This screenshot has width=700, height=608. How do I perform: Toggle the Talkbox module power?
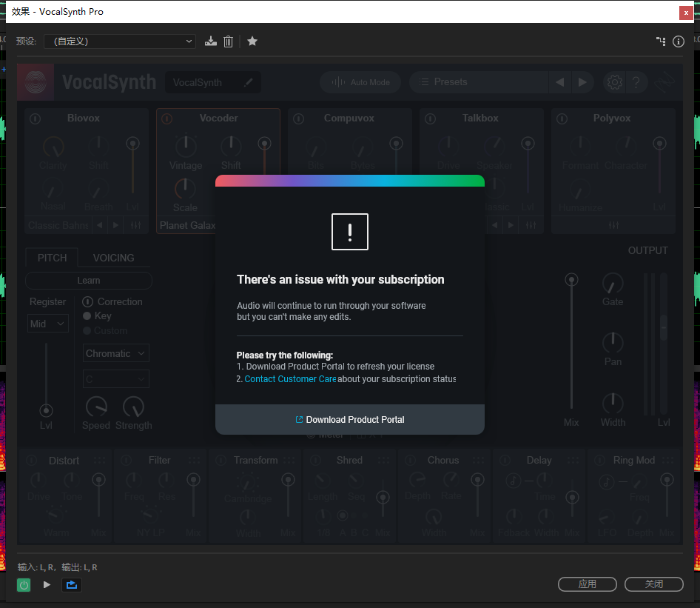coord(431,118)
